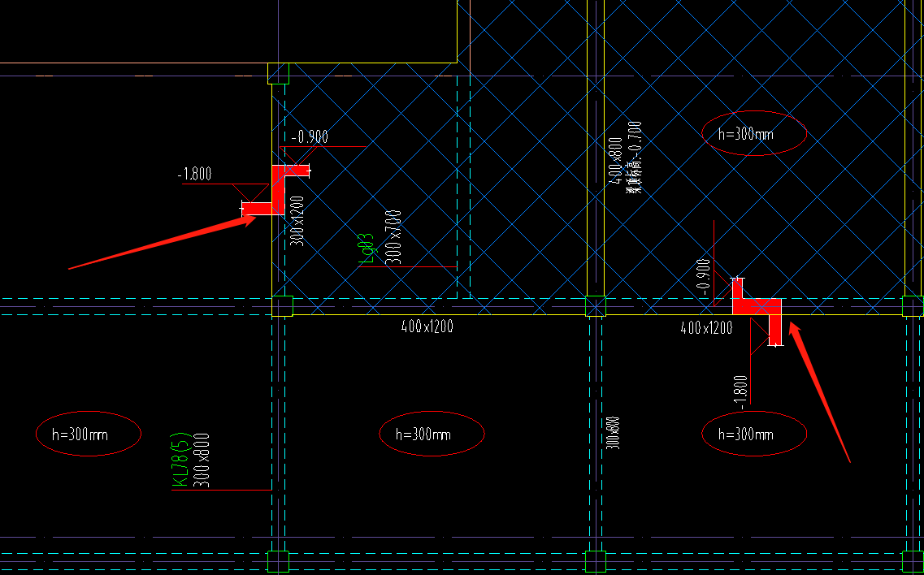Select the 400x1200 label below the Lg03 bay
The image size is (924, 575).
[427, 326]
